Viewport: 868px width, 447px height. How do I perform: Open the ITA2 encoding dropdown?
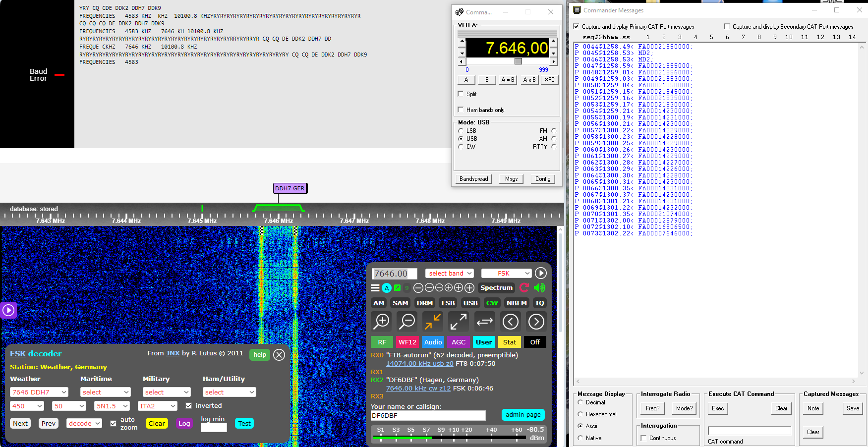(157, 406)
